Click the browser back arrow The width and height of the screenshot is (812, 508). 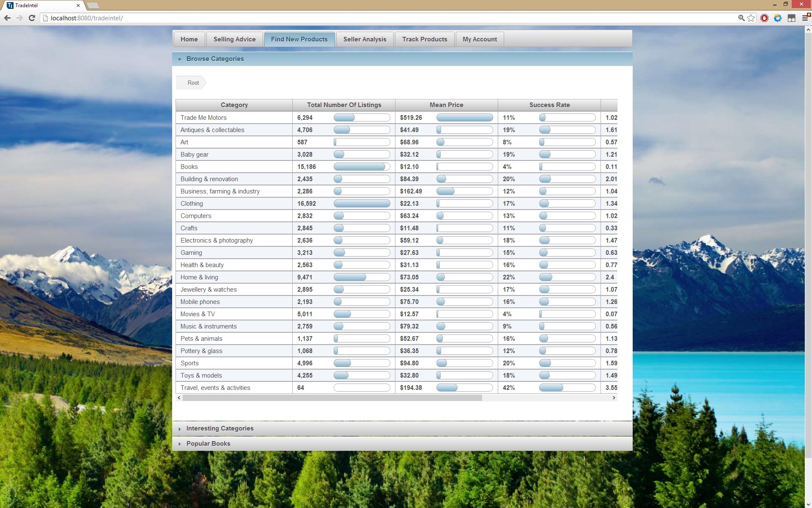point(7,18)
